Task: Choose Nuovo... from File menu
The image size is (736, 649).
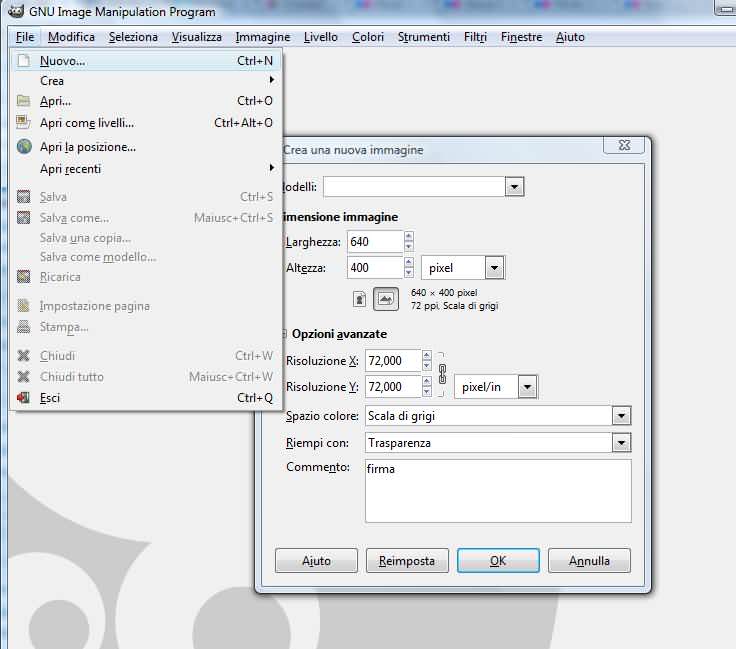Action: [146, 61]
